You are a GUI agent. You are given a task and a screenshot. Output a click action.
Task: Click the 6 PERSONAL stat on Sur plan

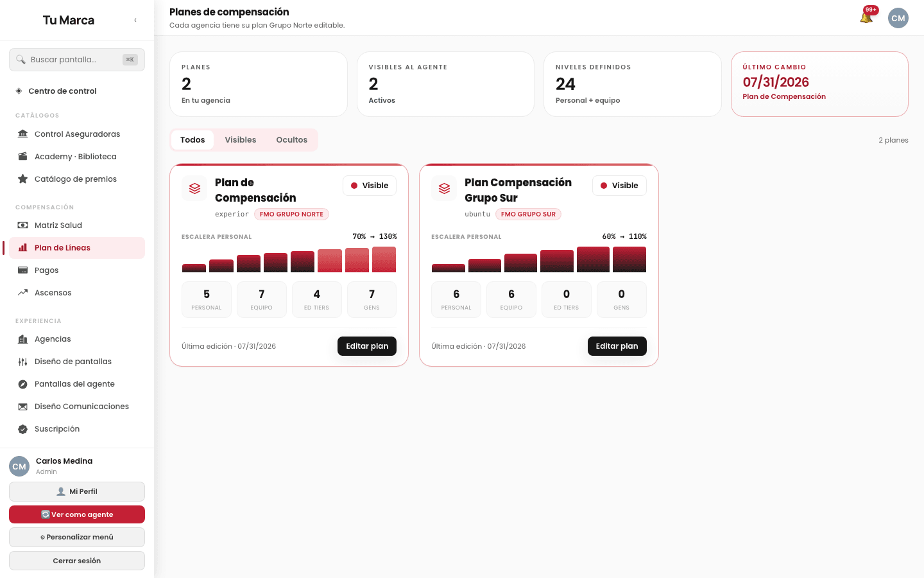(x=456, y=299)
